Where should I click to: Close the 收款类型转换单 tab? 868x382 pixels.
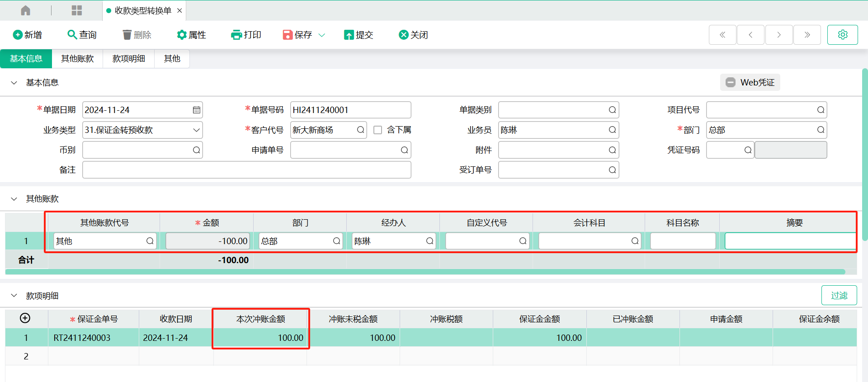(x=179, y=10)
